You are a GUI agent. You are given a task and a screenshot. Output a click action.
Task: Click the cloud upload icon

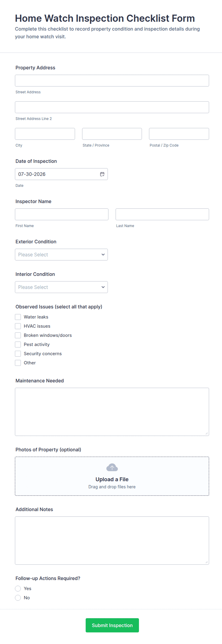click(x=112, y=467)
